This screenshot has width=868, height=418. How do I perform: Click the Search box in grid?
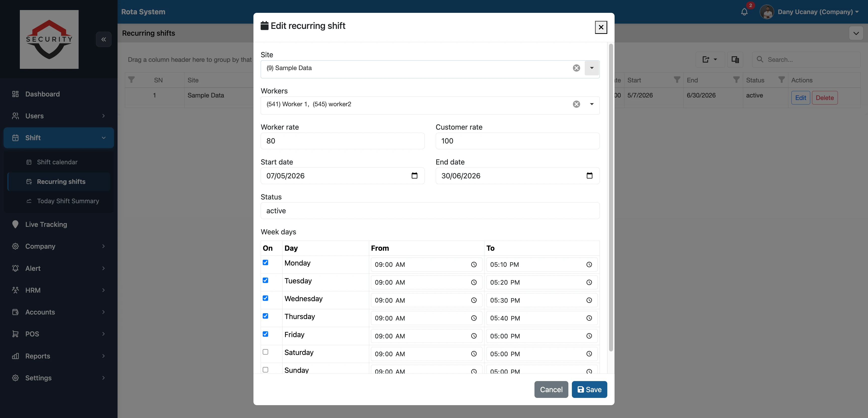(806, 60)
